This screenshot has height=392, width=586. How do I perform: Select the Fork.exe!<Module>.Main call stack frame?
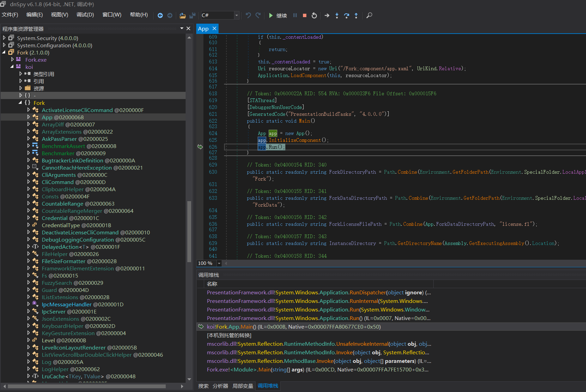(x=317, y=369)
